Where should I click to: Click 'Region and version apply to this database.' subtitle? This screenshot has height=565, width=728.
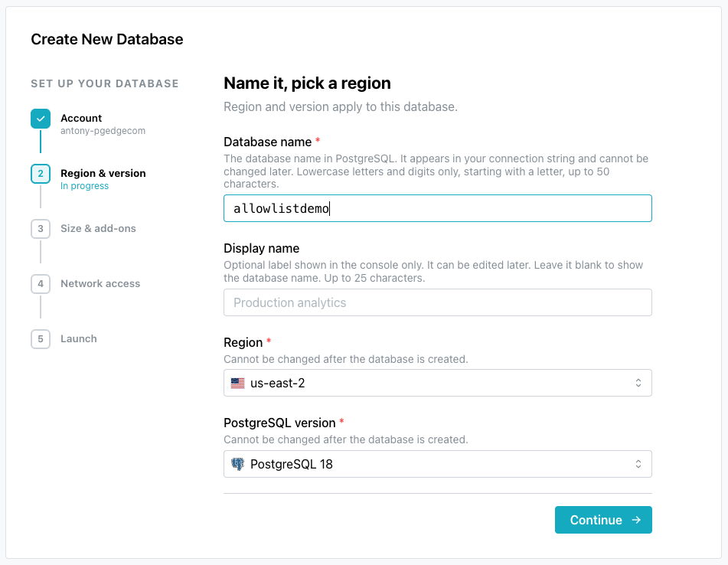[x=341, y=106]
